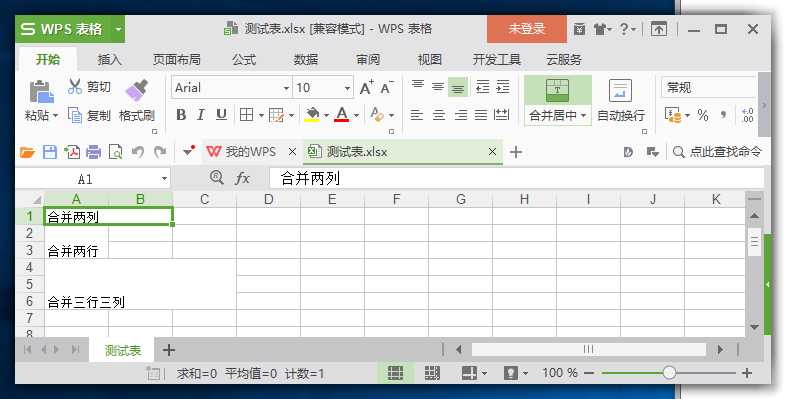Image resolution: width=786 pixels, height=399 pixels.
Task: Open print preview icon
Action: 115,152
